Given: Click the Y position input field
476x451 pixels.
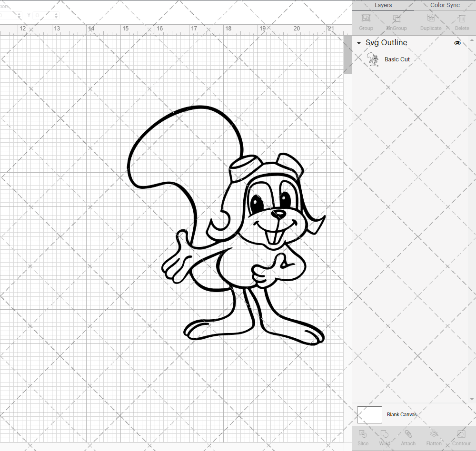Looking at the screenshot, I should click(x=43, y=15).
